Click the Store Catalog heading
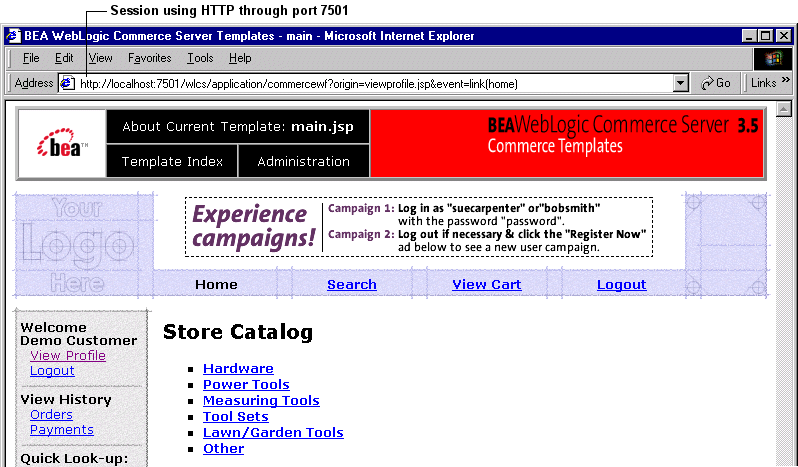Image resolution: width=798 pixels, height=467 pixels. pyautogui.click(x=238, y=332)
